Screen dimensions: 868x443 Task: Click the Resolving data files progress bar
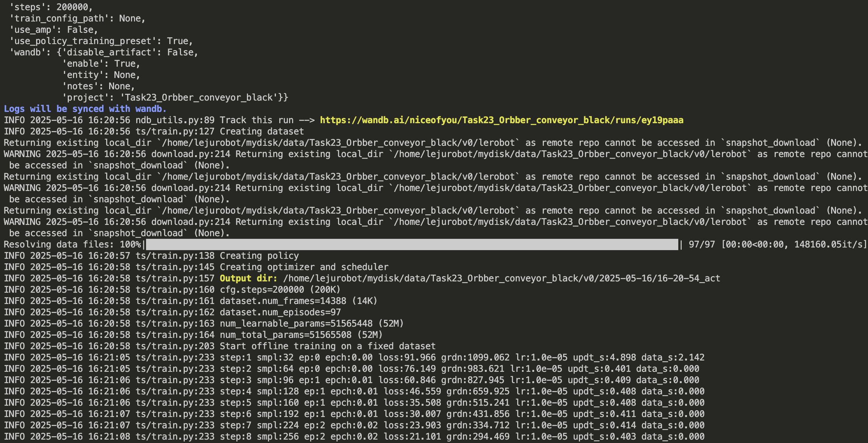[412, 244]
